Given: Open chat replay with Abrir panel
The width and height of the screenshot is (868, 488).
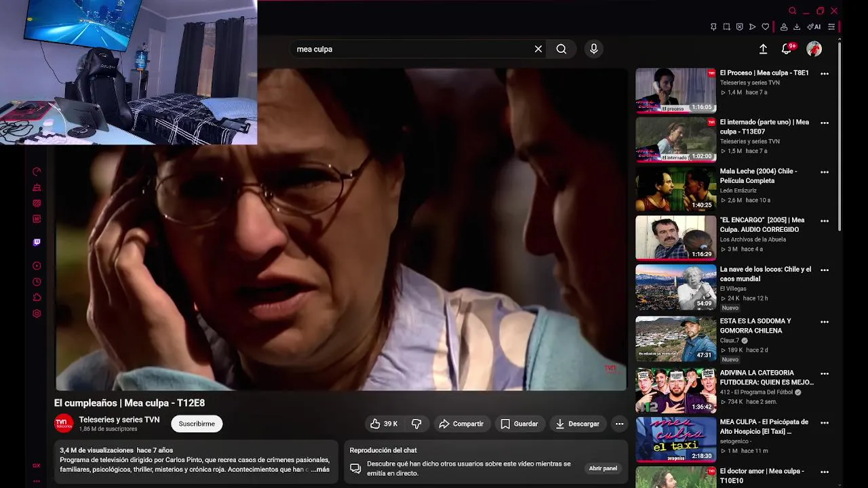Looking at the screenshot, I should click(x=603, y=468).
